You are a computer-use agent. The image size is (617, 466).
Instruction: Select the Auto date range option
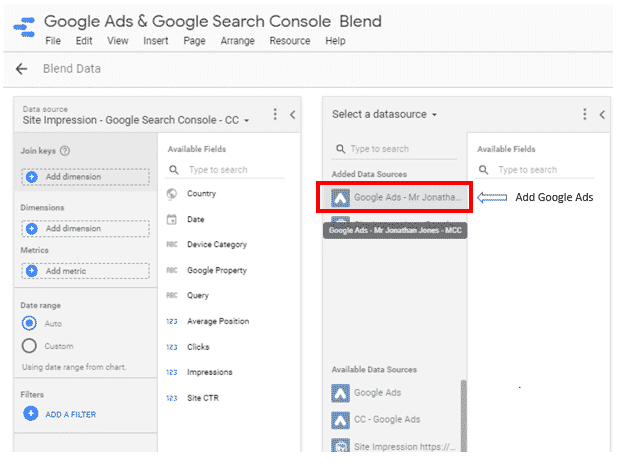[x=29, y=323]
